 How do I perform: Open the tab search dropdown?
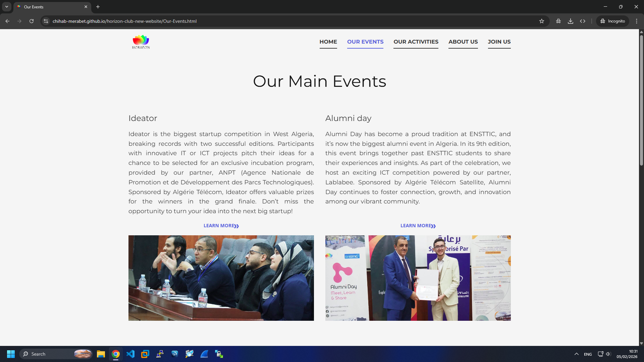(6, 7)
